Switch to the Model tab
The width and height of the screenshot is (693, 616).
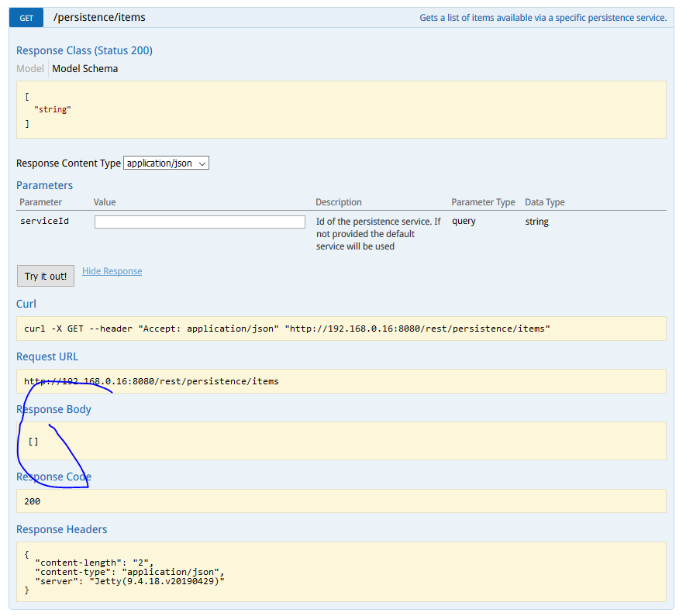click(30, 69)
